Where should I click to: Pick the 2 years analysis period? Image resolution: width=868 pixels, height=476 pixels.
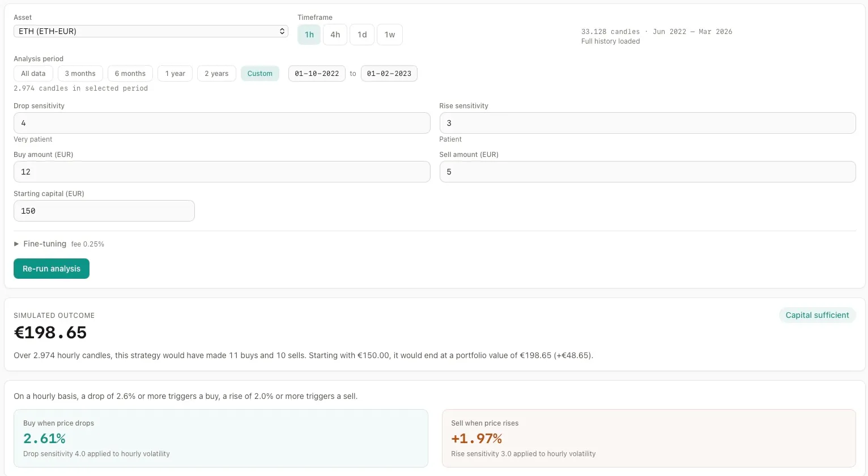[x=216, y=73]
